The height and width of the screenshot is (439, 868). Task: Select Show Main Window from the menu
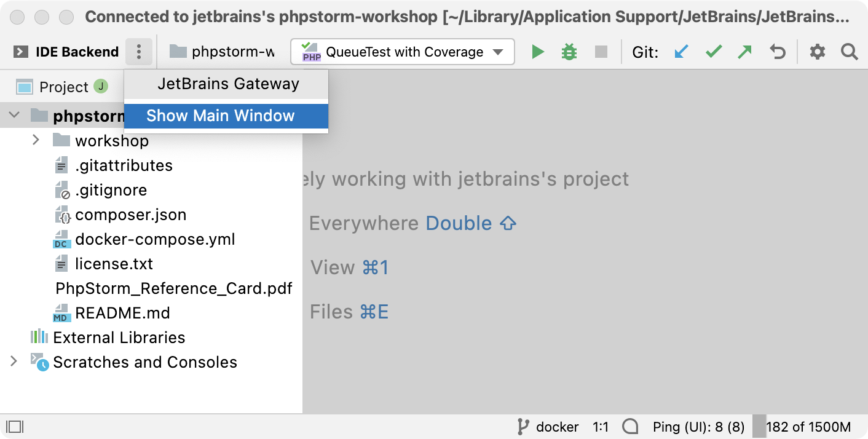tap(221, 116)
